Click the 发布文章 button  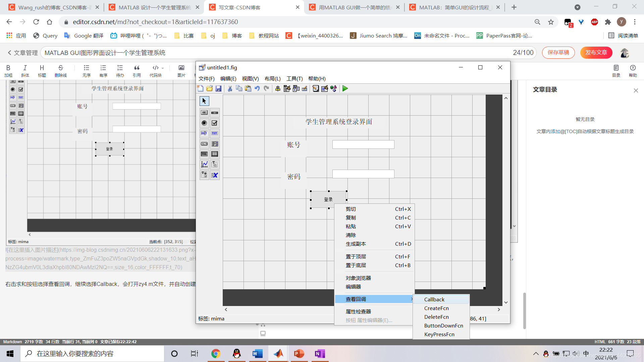596,53
